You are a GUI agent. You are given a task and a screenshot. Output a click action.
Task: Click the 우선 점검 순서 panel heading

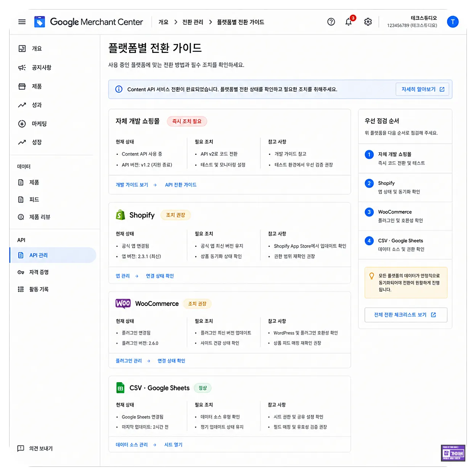pyautogui.click(x=382, y=121)
